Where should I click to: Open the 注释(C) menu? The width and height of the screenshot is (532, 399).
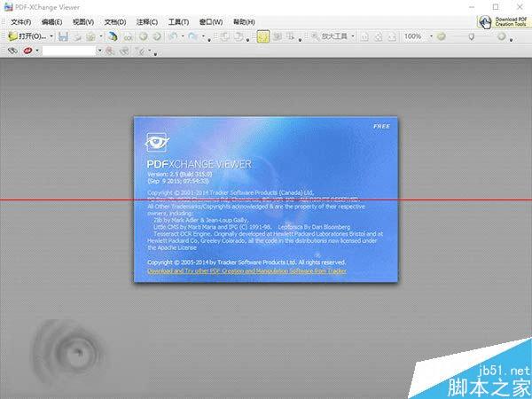(x=147, y=22)
